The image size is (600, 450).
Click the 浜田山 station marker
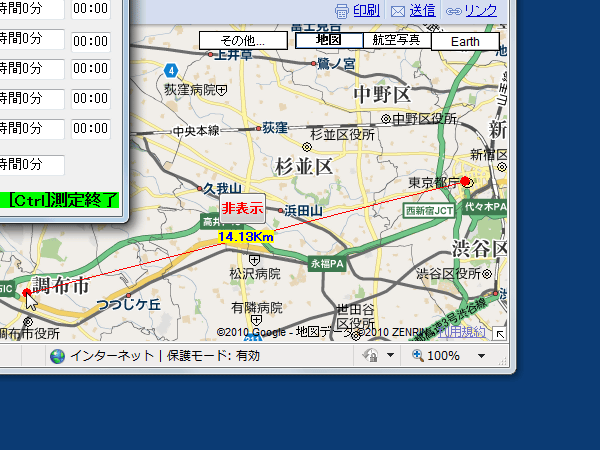pyautogui.click(x=280, y=210)
